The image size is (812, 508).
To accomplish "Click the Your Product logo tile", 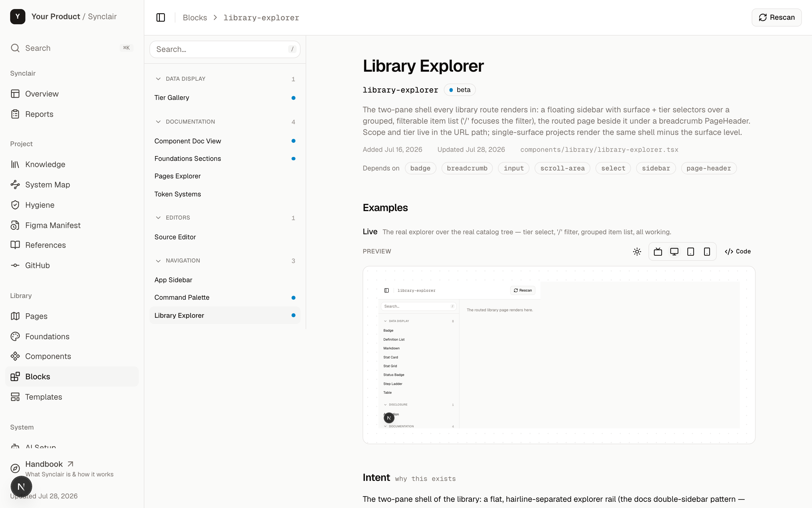I will coord(18,16).
